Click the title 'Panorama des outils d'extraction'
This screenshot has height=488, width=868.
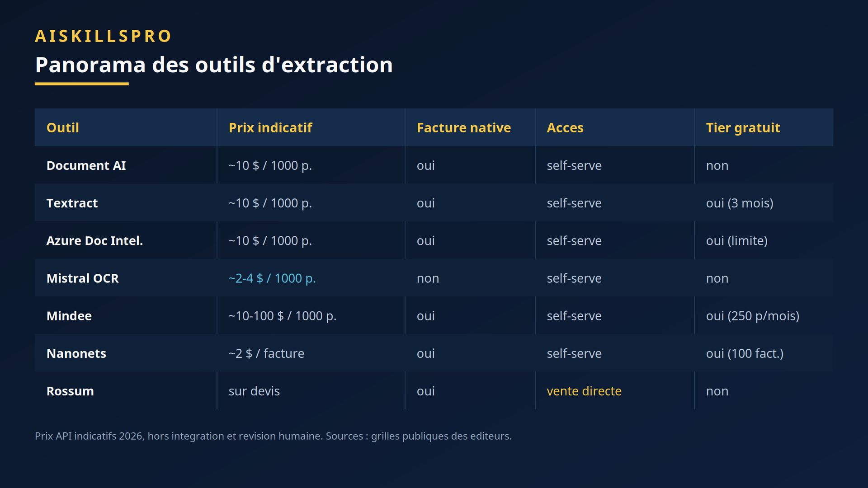pyautogui.click(x=214, y=65)
